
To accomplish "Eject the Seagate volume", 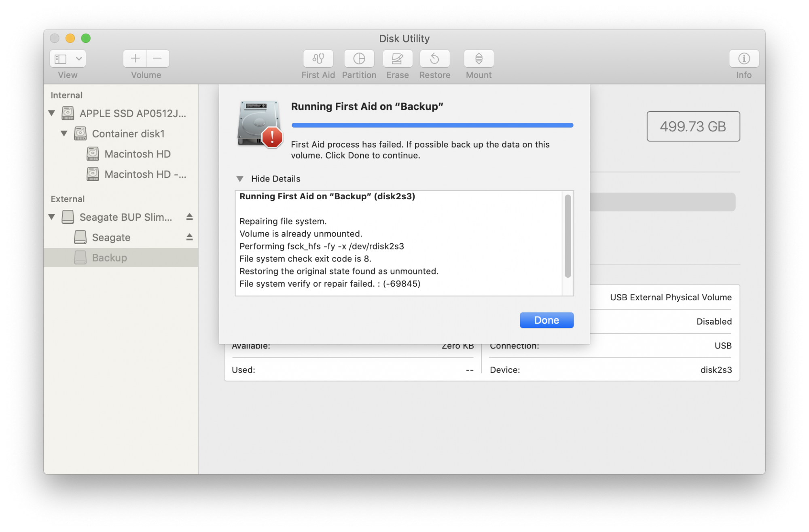I will point(189,237).
